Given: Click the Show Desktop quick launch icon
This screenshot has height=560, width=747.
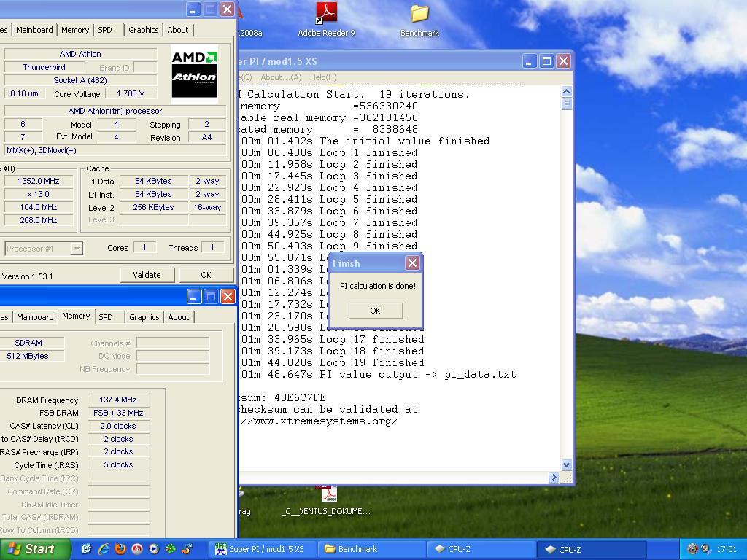Looking at the screenshot, I should point(86,549).
